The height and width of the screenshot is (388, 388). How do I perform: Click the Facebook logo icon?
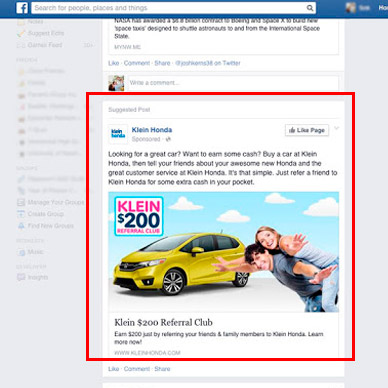22,8
